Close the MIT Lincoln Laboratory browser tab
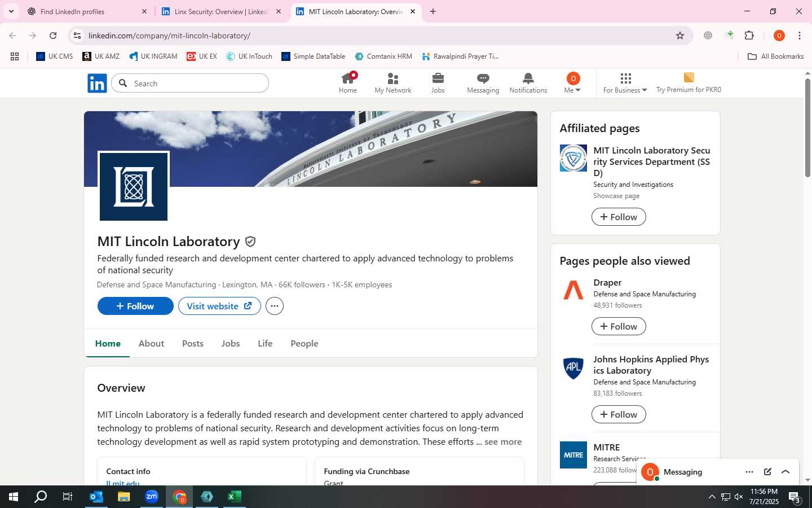Image resolution: width=812 pixels, height=508 pixels. pos(413,11)
